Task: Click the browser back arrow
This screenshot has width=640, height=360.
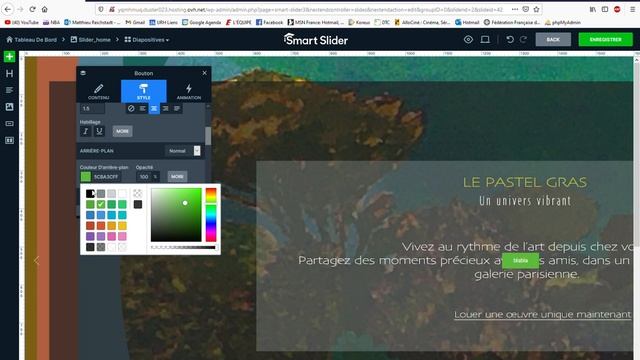Action: [x=8, y=9]
